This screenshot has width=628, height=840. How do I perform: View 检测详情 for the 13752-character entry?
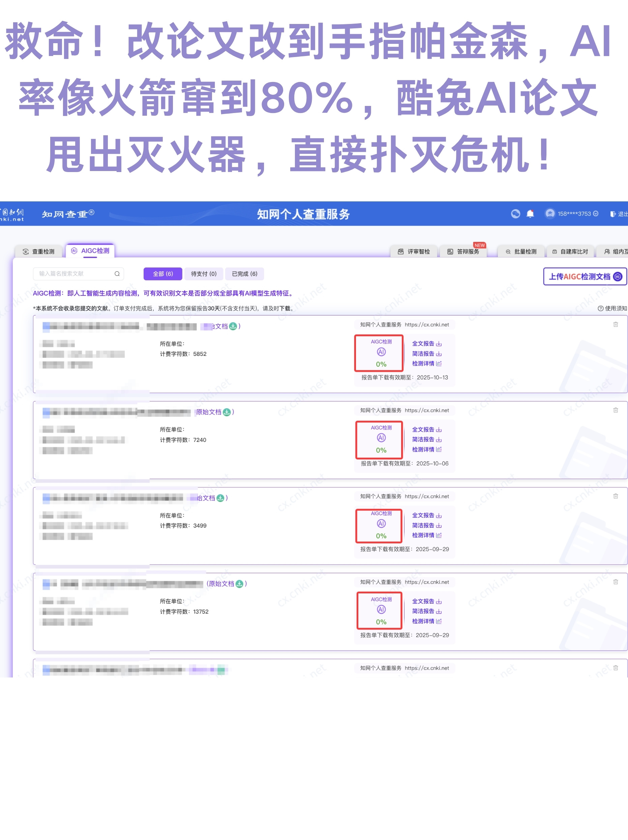pos(427,621)
